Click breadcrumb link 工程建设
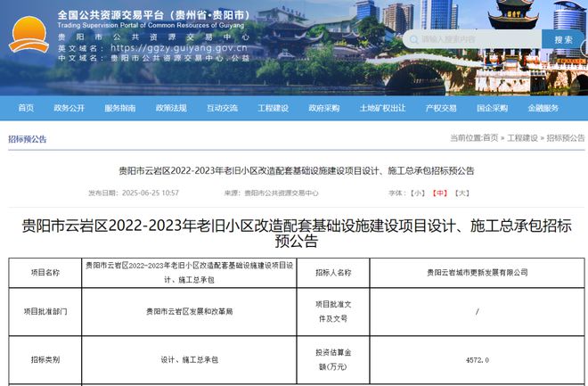588x386 pixels. 522,138
